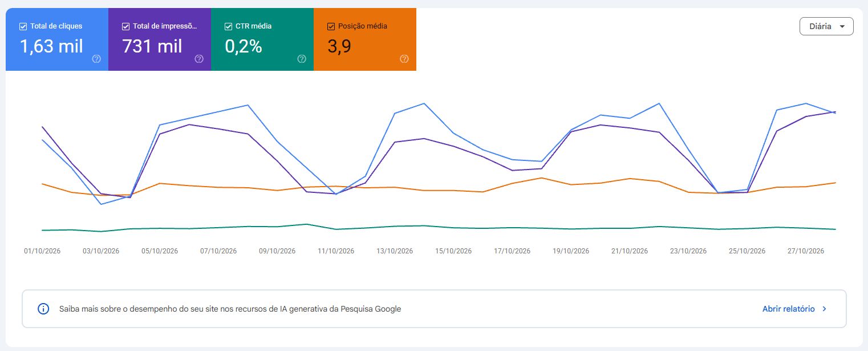
Task: Click the 13/10/2026 axis date label
Action: tap(395, 251)
